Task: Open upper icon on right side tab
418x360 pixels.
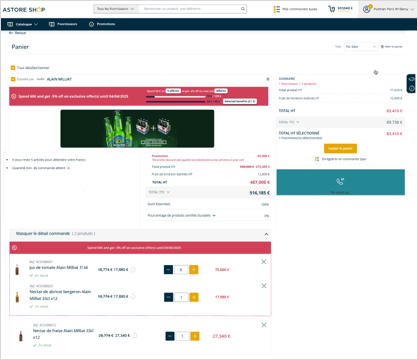Action: point(412,79)
